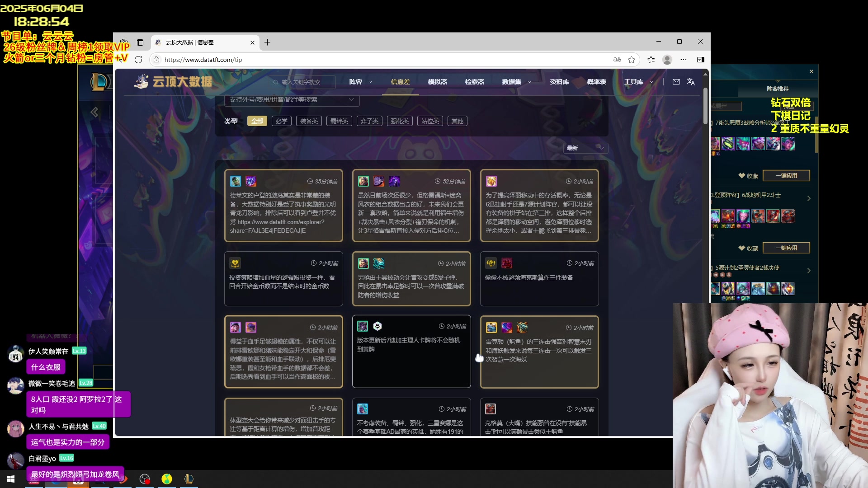The image size is (868, 488).
Task: Favorite the 6战地机甲 comp via 收藏 heart
Action: pyautogui.click(x=748, y=248)
